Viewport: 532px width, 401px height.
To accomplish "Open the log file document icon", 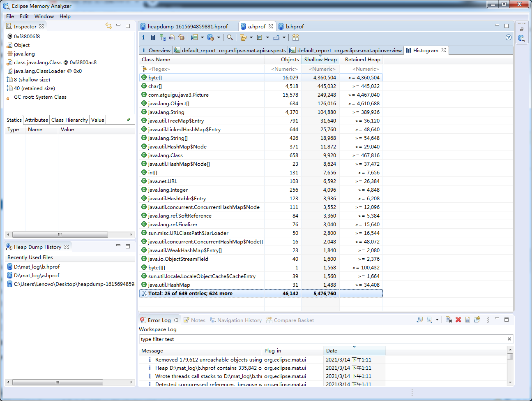I will click(x=468, y=320).
